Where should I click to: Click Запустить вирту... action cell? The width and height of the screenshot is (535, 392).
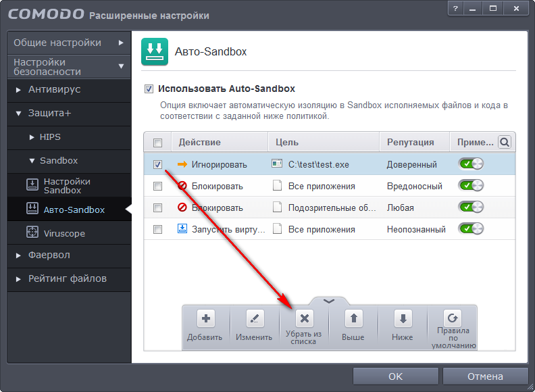[x=228, y=229]
